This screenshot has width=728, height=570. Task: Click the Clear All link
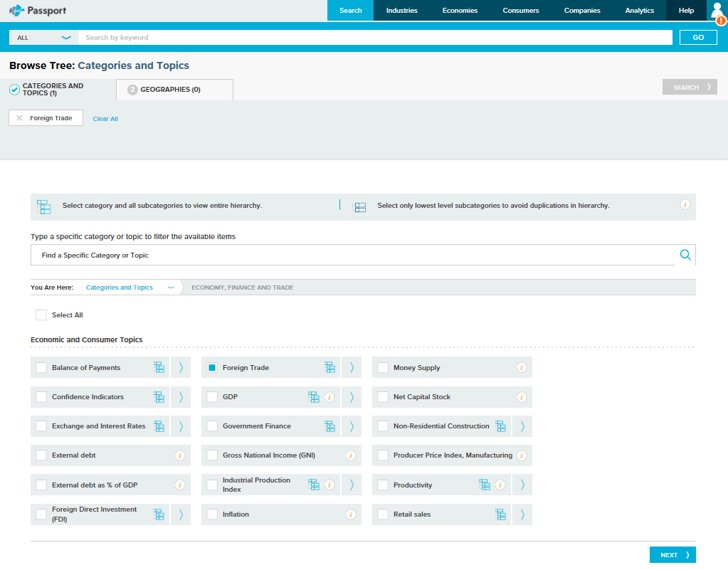pyautogui.click(x=105, y=119)
